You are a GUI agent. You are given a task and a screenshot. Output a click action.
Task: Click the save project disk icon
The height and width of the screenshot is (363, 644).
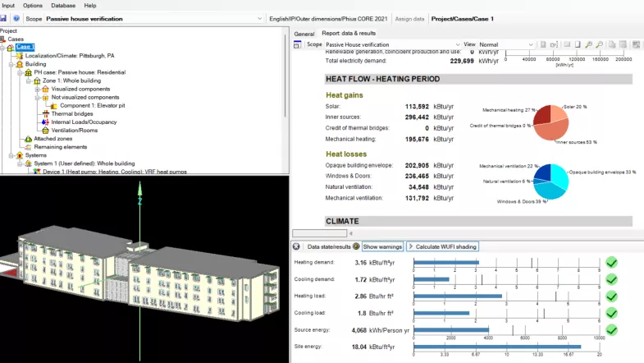click(x=4, y=17)
